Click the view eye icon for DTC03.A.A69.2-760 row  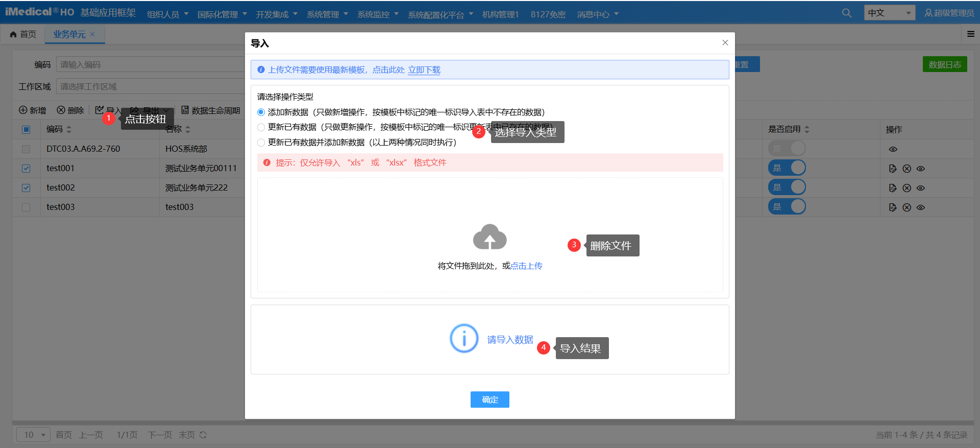point(893,149)
